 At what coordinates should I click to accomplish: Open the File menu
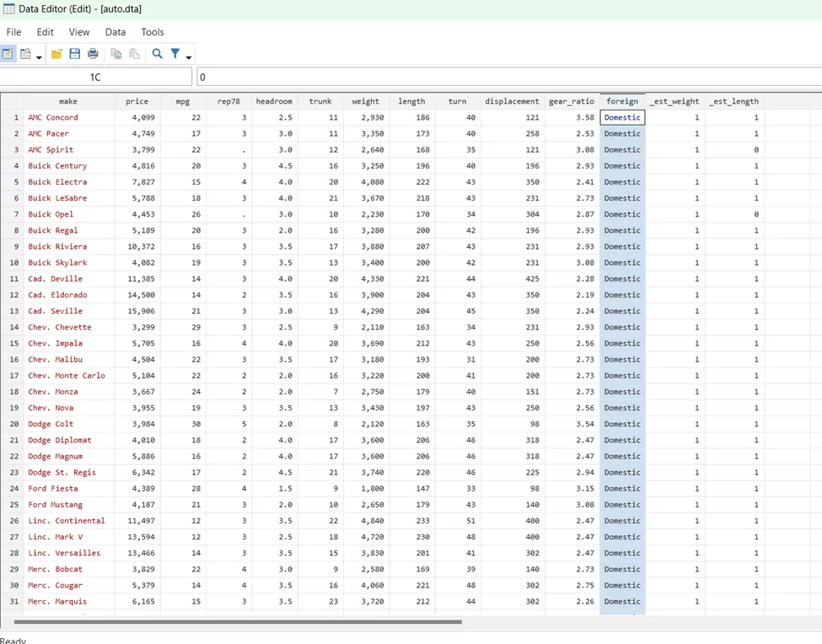tap(13, 32)
